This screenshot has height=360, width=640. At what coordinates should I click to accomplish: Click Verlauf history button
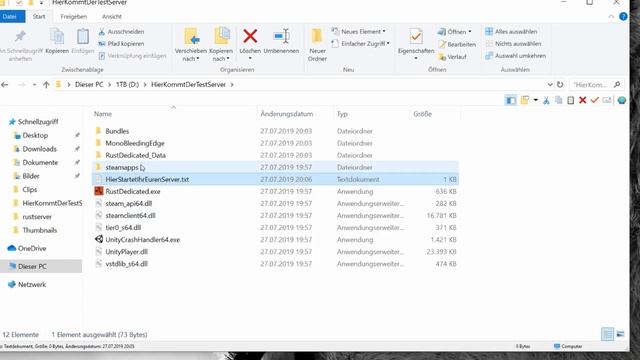click(452, 57)
